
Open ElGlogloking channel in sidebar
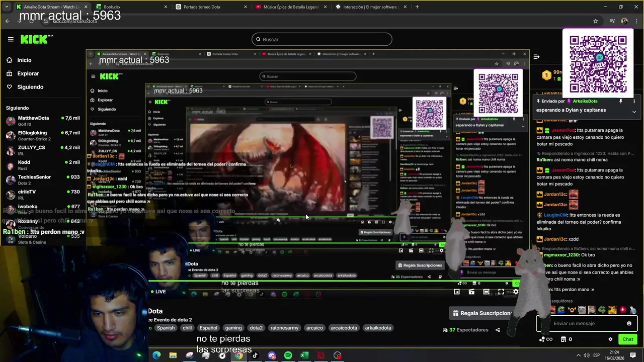tap(43, 135)
